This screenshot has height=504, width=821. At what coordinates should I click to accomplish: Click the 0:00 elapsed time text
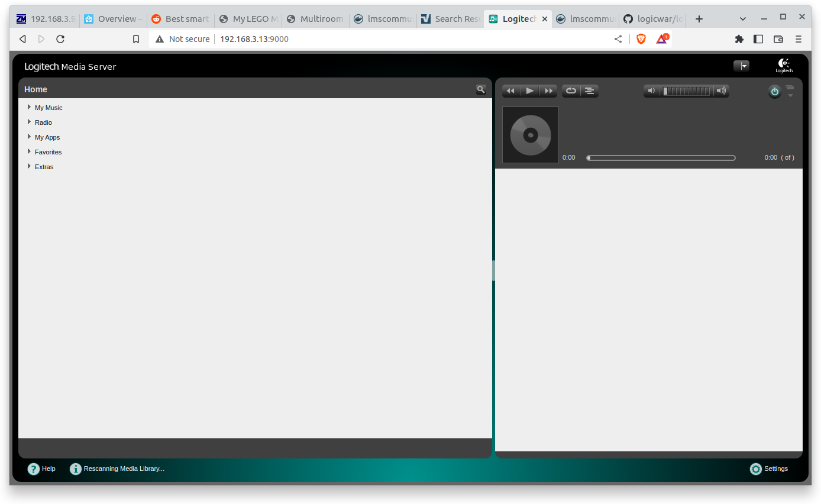pyautogui.click(x=568, y=158)
